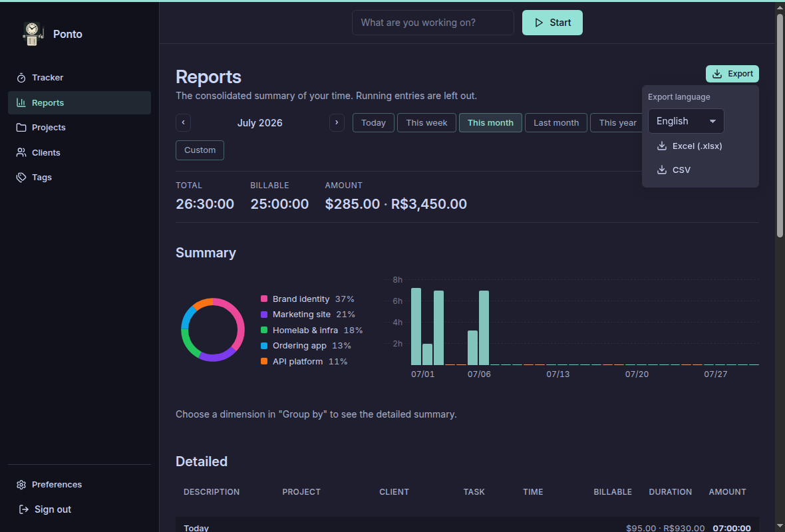Select the Last month range filter
This screenshot has width=785, height=532.
[x=555, y=122]
